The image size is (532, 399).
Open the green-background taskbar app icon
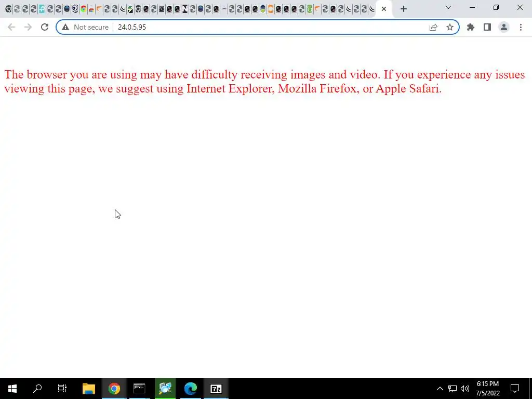pyautogui.click(x=165, y=389)
